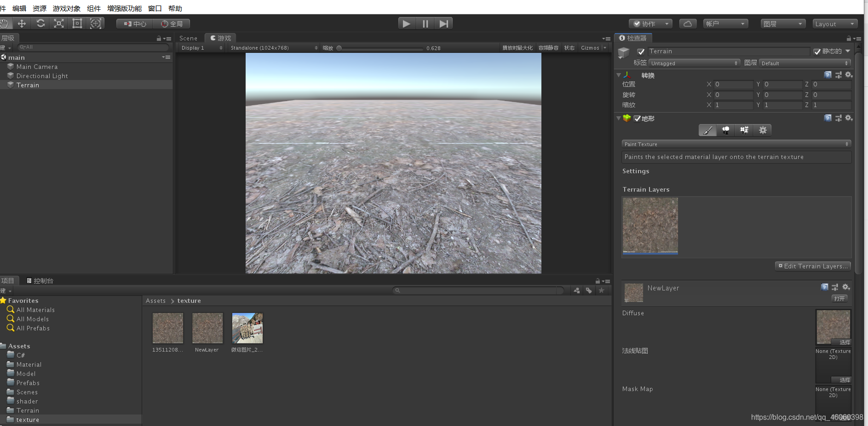Toggle Terrain object active checkbox
This screenshot has height=426, width=868.
click(641, 51)
